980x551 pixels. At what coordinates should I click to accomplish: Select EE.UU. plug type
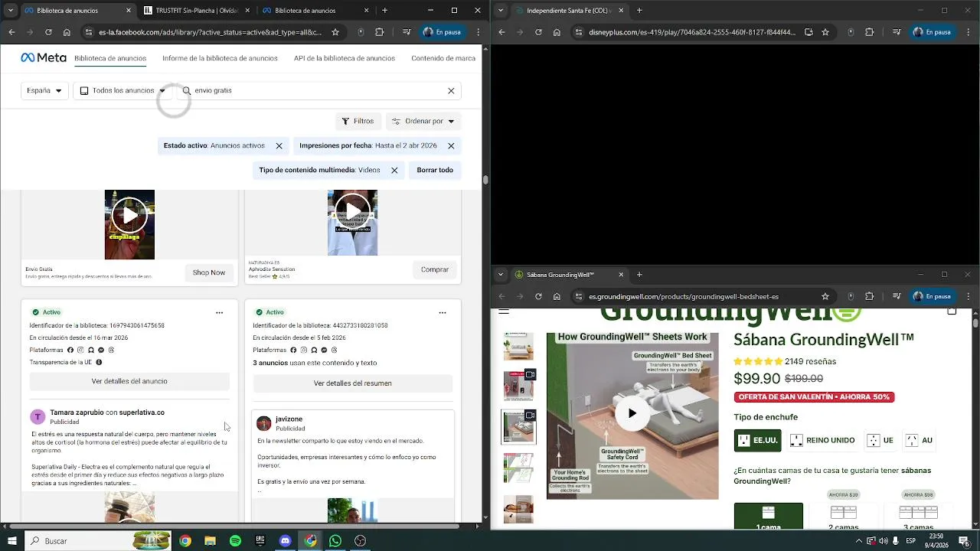756,440
